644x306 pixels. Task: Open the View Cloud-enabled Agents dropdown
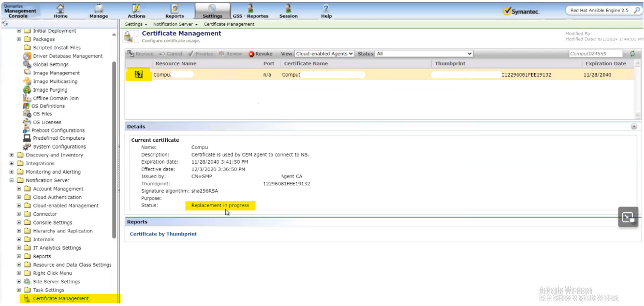pos(325,54)
